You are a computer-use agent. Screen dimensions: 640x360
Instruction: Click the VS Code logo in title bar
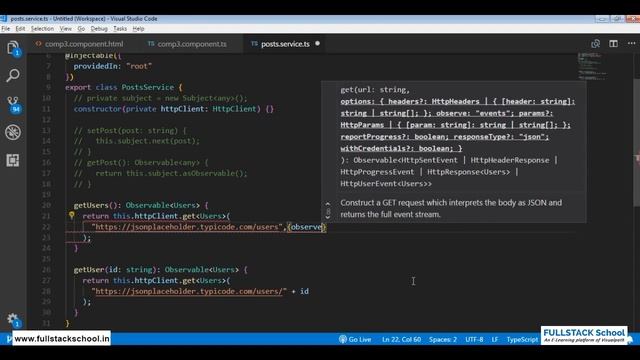coord(4,19)
